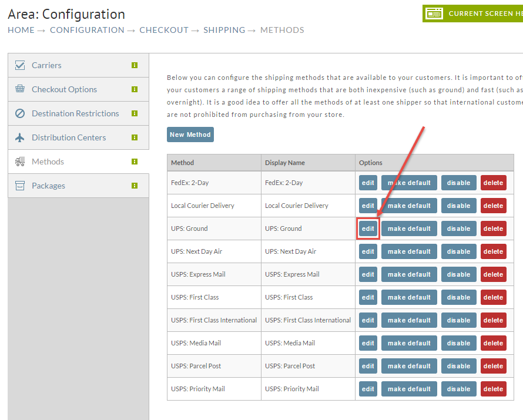The height and width of the screenshot is (420, 523).
Task: Disable the UPS: Ground method
Action: [x=458, y=229]
